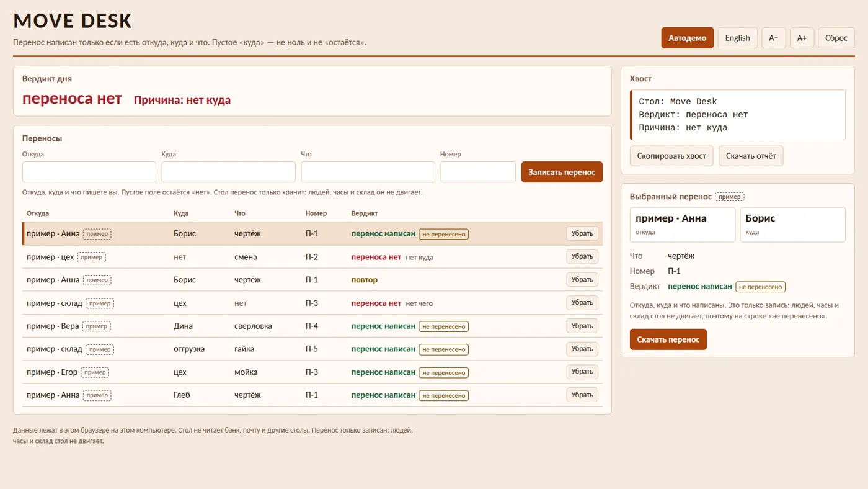Toggle the Автодемо mode button

(x=688, y=38)
